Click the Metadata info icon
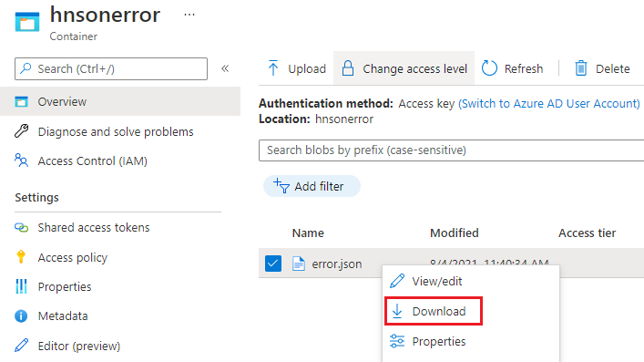 click(x=21, y=315)
